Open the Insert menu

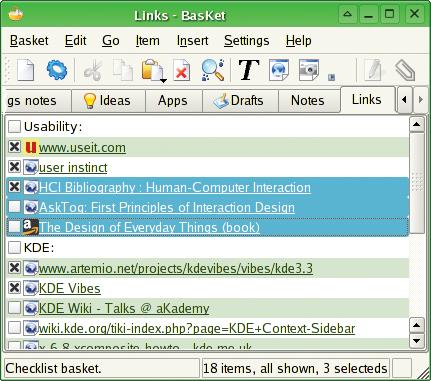[192, 41]
